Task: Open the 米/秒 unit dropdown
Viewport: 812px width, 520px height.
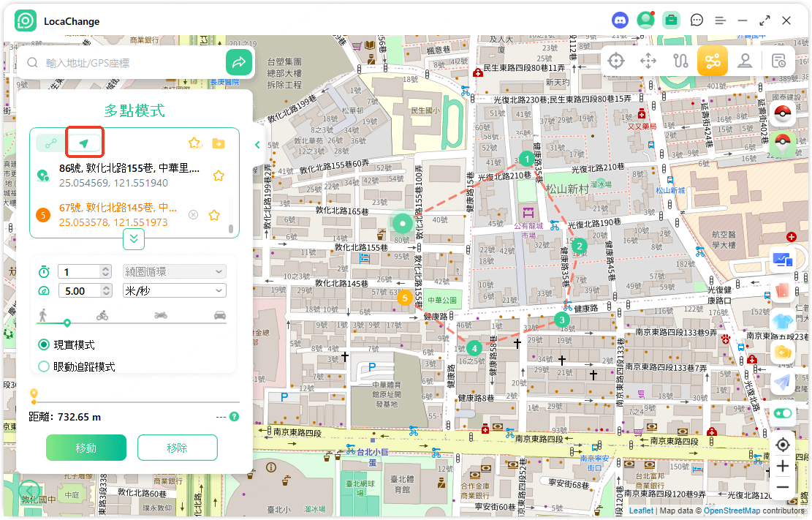Action: click(x=175, y=291)
